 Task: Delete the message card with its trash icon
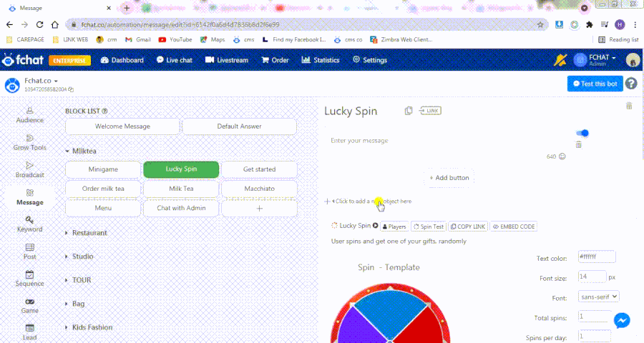578,144
